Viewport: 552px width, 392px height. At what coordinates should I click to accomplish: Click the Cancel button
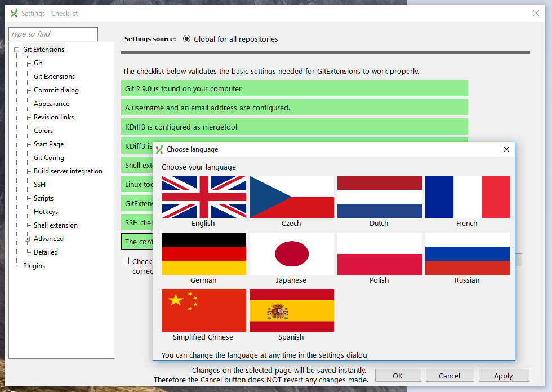click(449, 376)
